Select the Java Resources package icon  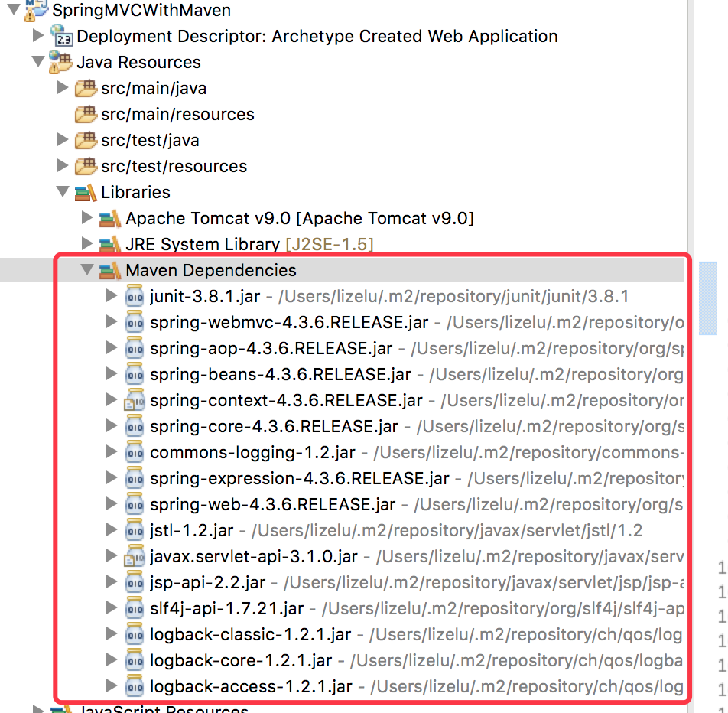60,62
